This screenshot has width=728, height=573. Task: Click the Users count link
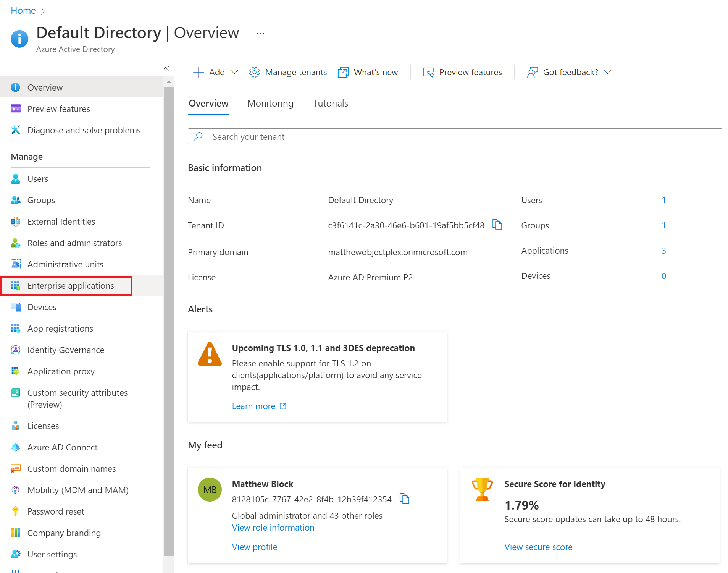point(664,200)
